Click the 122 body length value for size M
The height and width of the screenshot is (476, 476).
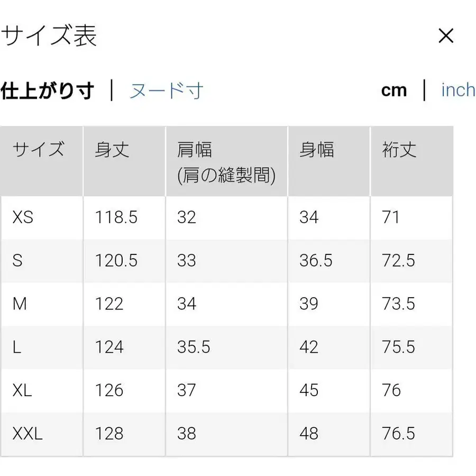point(108,304)
